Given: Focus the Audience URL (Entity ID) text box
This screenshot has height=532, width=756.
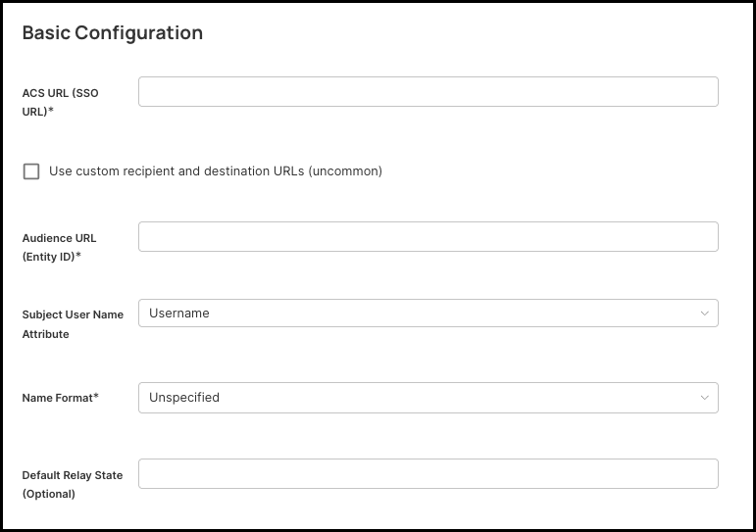Looking at the screenshot, I should pyautogui.click(x=428, y=237).
